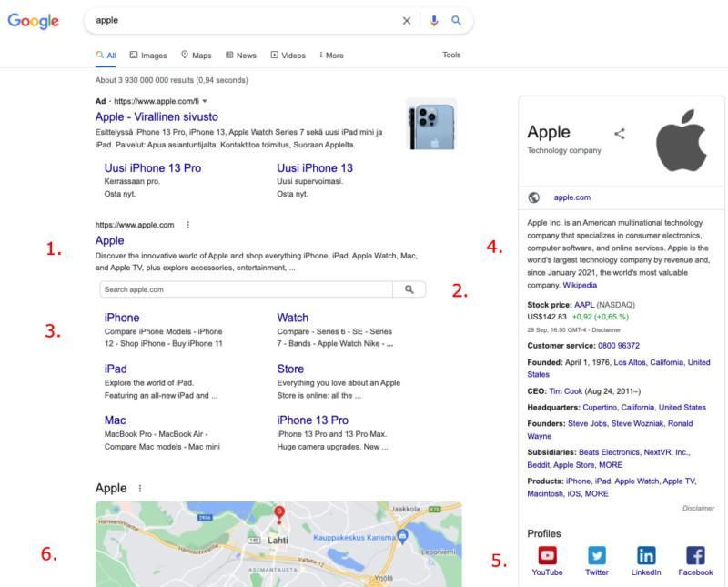Switch to the News tab
728x587 pixels.
[x=240, y=56]
